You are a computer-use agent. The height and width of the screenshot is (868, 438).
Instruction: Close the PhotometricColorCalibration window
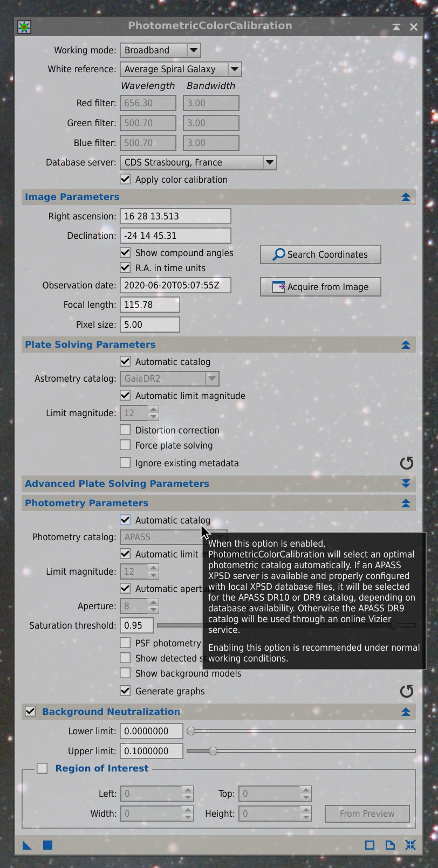[x=414, y=26]
